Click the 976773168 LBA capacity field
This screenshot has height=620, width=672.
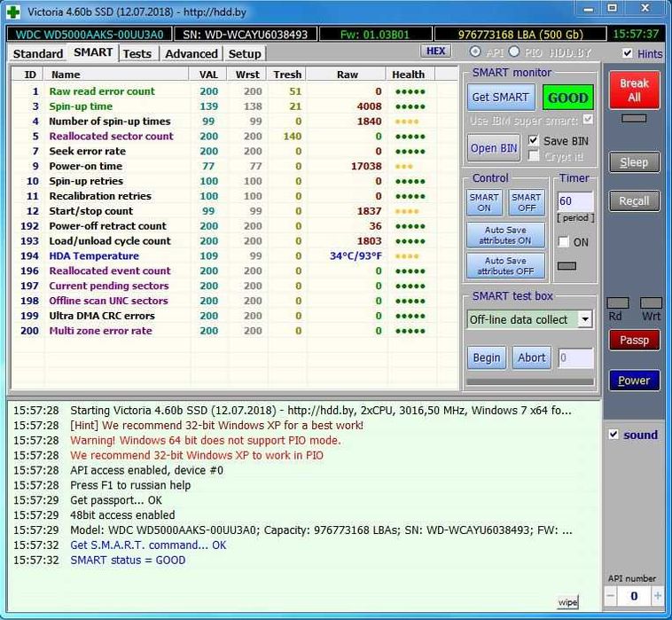(x=520, y=35)
